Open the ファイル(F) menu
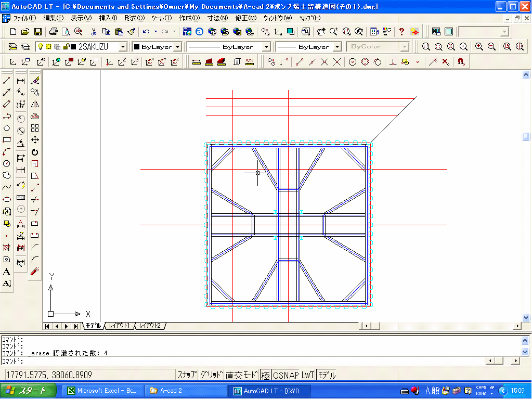Image resolution: width=532 pixels, height=399 pixels. point(24,18)
